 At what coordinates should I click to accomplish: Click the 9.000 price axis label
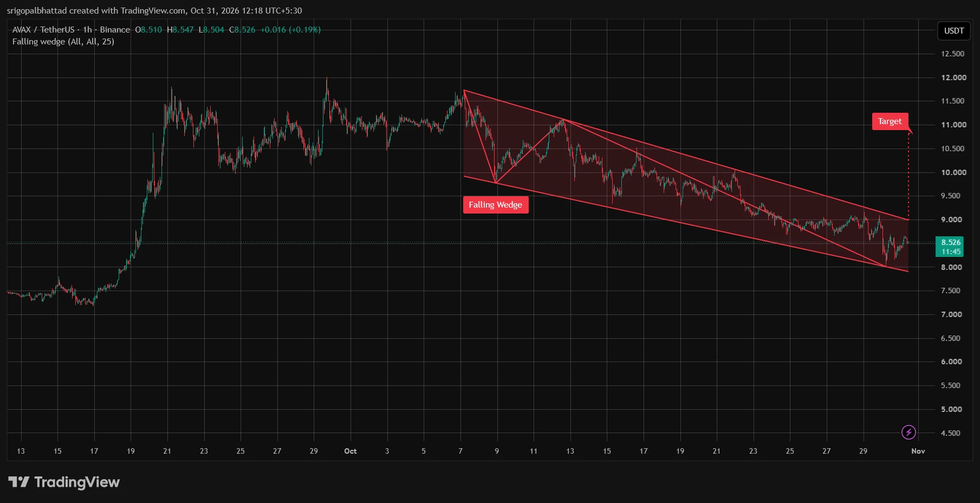952,220
